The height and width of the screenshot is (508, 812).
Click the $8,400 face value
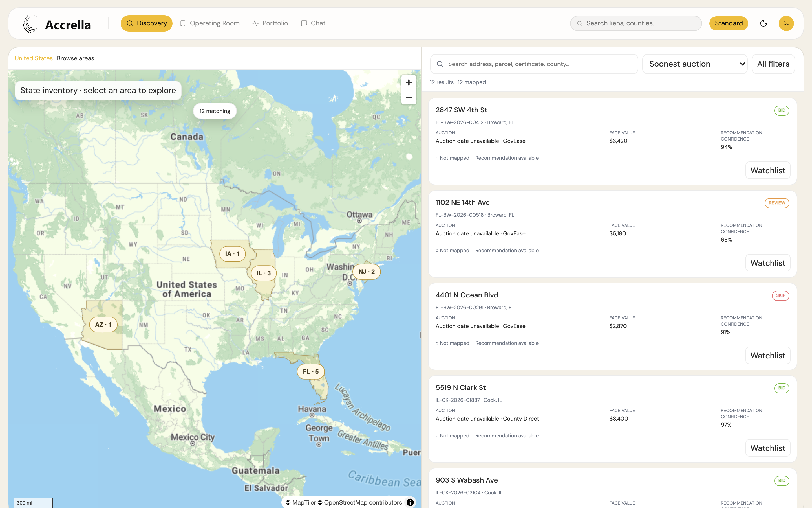(618, 419)
